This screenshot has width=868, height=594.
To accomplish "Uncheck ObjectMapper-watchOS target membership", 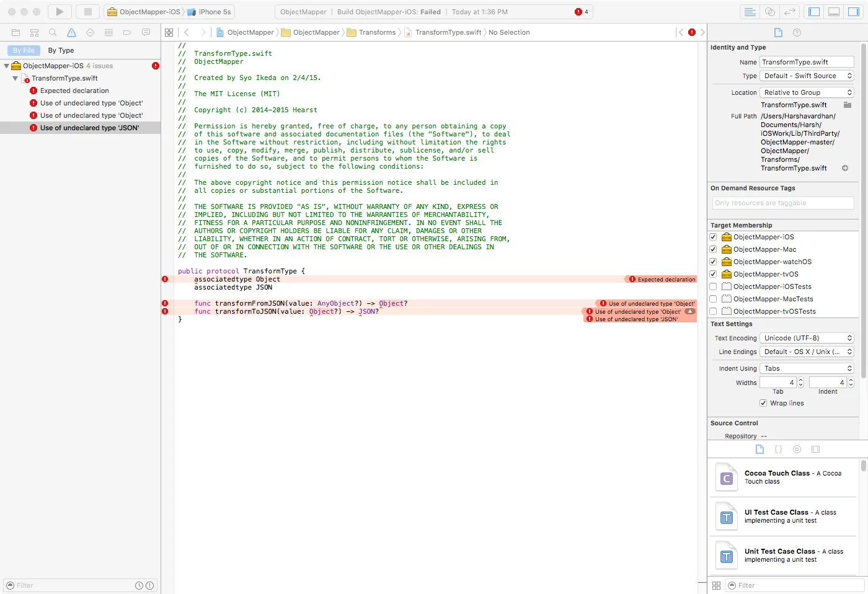I will coord(713,262).
